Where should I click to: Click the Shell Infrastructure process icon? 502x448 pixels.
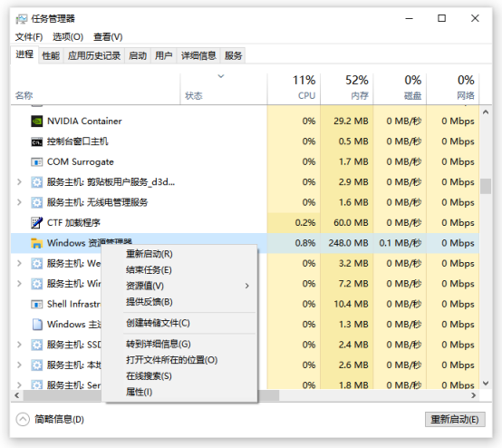[37, 304]
